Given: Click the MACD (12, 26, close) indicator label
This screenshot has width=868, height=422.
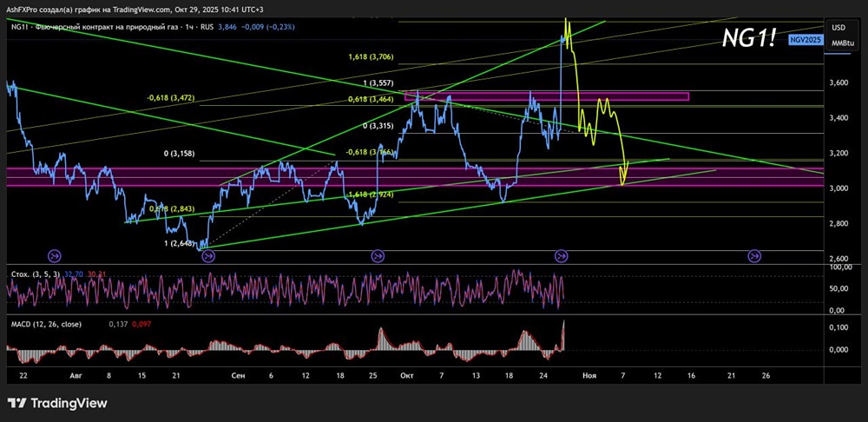Looking at the screenshot, I should 45,325.
